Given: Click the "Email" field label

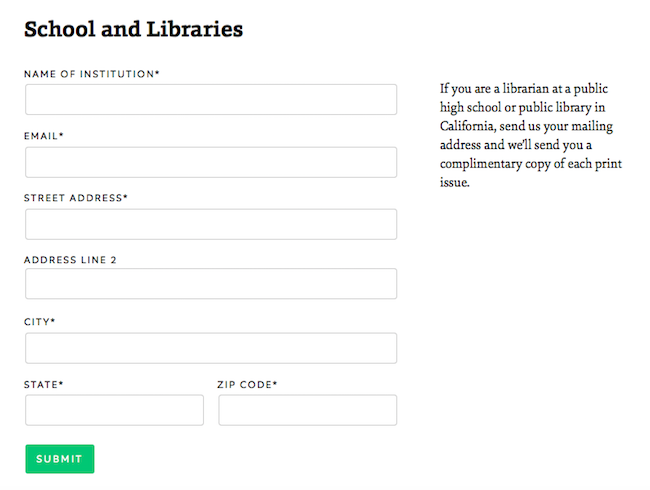Looking at the screenshot, I should [42, 136].
